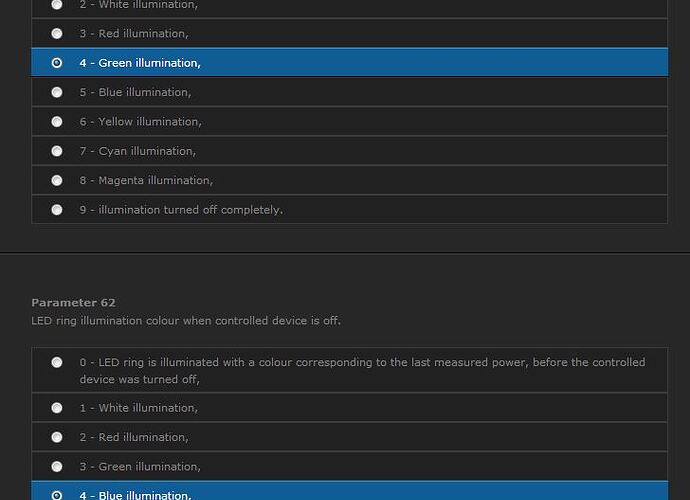Screen dimensions: 690x500
Task: Click the 'Parameter 62' heading text
Action: pos(73,302)
